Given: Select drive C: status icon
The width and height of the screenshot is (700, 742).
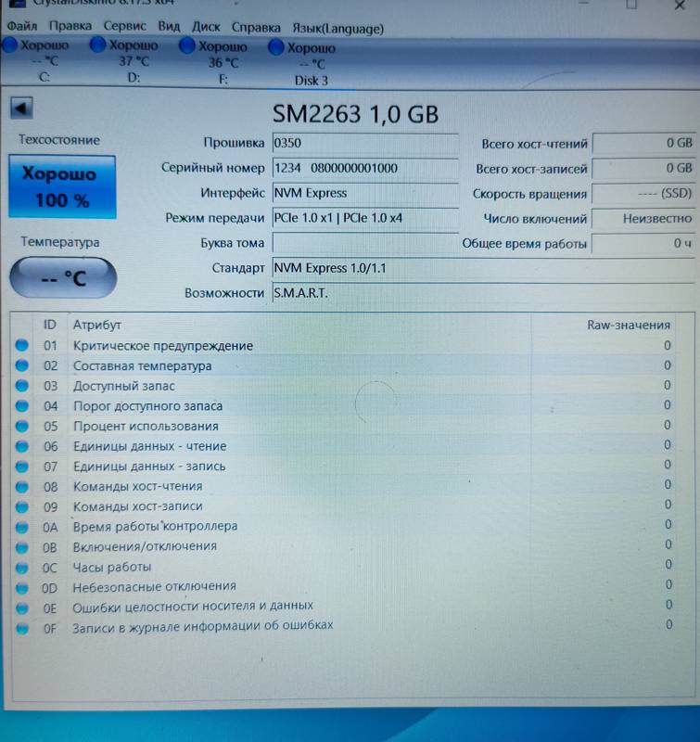Looking at the screenshot, I should [x=8, y=46].
